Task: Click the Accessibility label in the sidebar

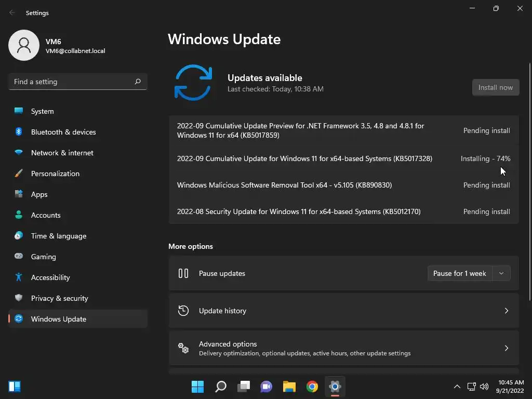Action: (x=50, y=277)
